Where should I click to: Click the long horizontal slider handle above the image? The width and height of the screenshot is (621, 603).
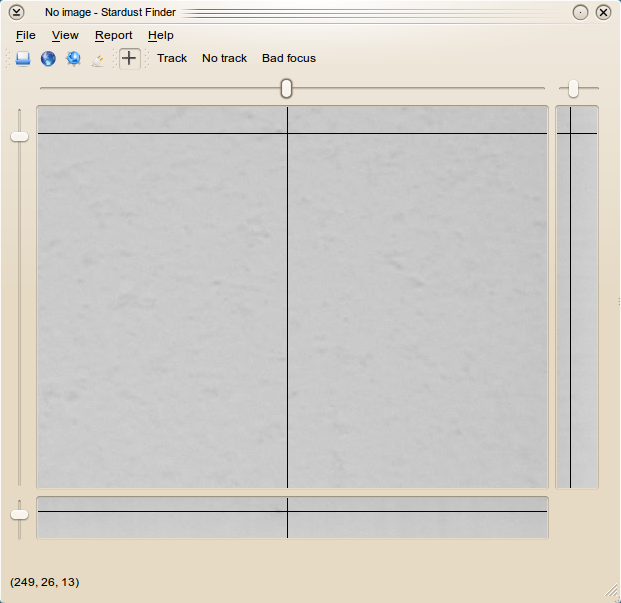tap(286, 88)
